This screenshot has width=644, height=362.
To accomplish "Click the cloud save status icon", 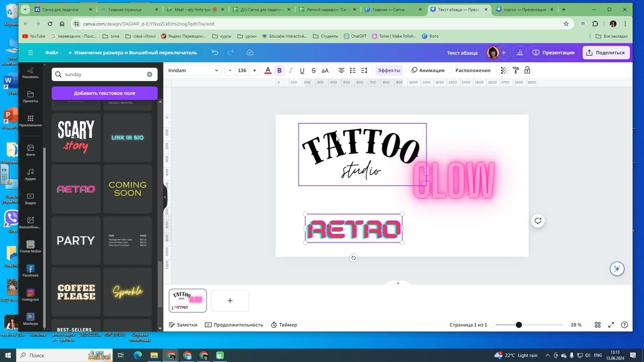I will (x=250, y=52).
